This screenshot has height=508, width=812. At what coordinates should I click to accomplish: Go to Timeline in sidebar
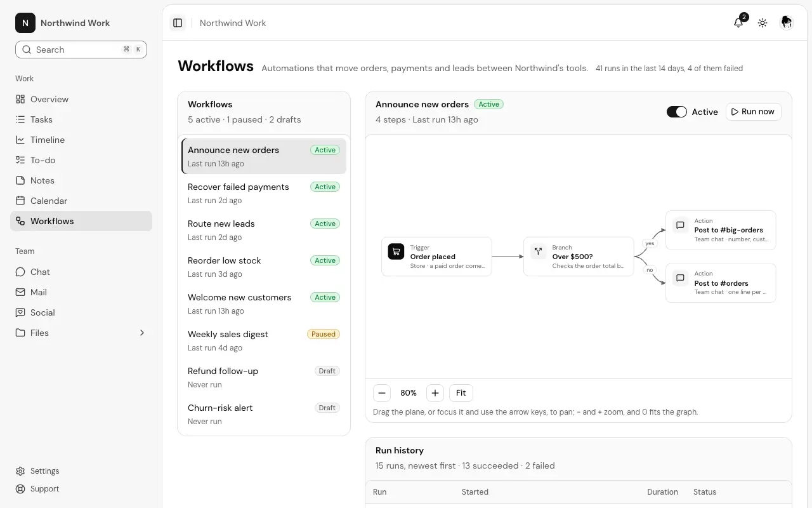[81, 140]
